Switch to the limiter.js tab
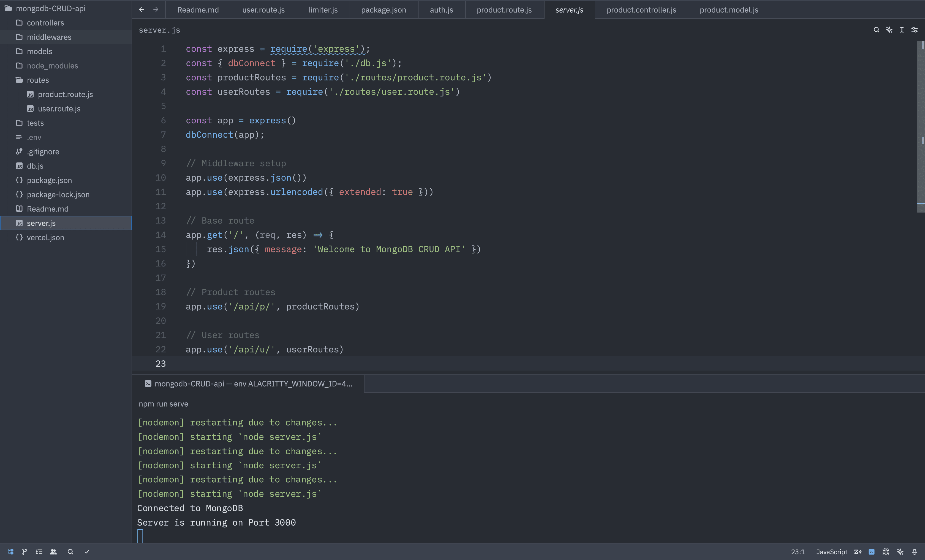This screenshot has height=560, width=925. click(x=323, y=10)
